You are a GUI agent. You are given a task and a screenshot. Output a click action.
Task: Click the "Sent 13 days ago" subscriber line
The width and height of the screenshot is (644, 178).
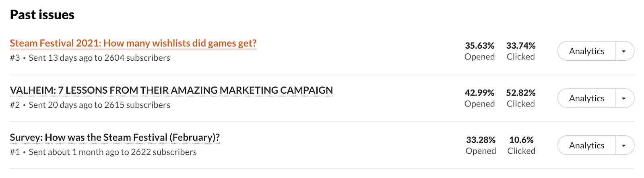click(99, 58)
